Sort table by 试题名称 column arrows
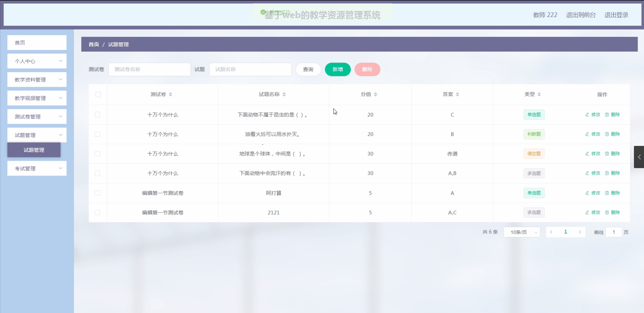Viewport: 644px width, 313px height. pyautogui.click(x=284, y=94)
